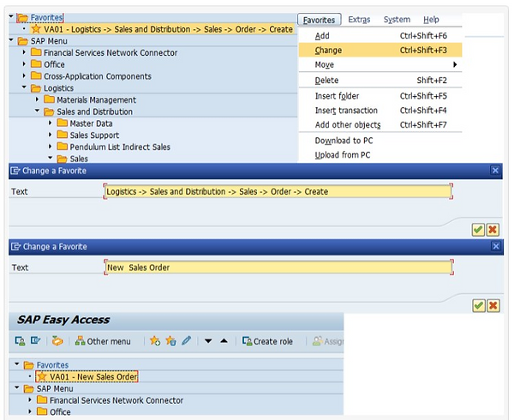
Task: Select Delete from the Favorites menu
Action: (x=380, y=81)
